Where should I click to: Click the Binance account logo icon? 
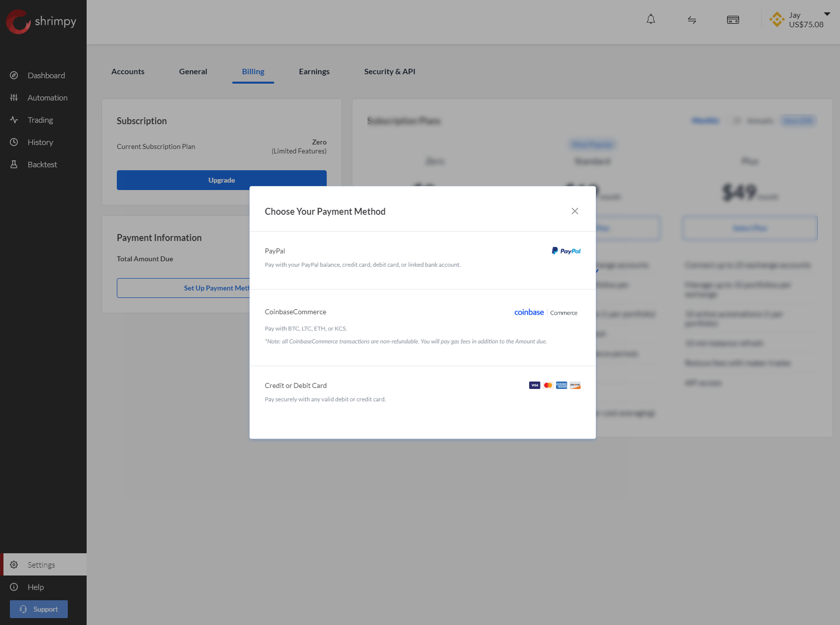[777, 20]
